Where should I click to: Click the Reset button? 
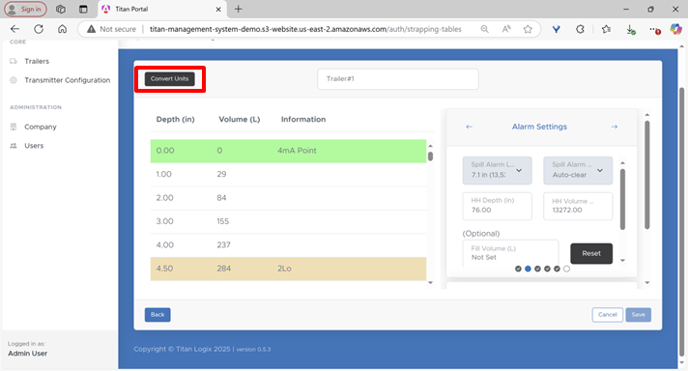tap(591, 253)
